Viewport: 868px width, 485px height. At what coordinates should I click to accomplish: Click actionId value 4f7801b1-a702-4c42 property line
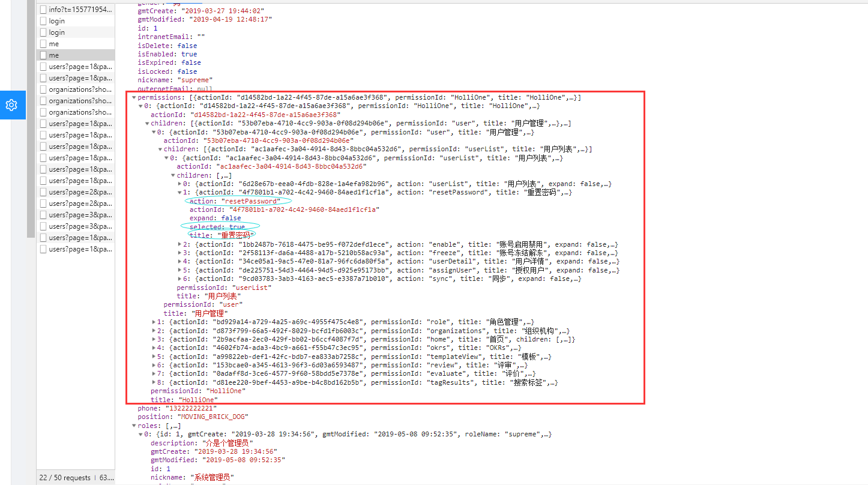pos(285,209)
